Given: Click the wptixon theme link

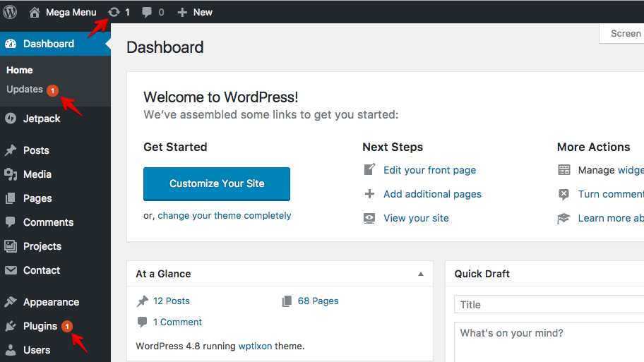Looking at the screenshot, I should 255,346.
